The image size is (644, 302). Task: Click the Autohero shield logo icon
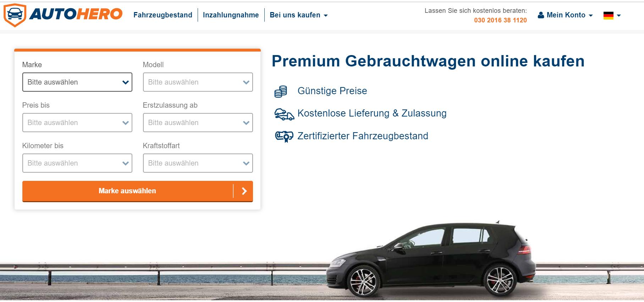pyautogui.click(x=15, y=15)
